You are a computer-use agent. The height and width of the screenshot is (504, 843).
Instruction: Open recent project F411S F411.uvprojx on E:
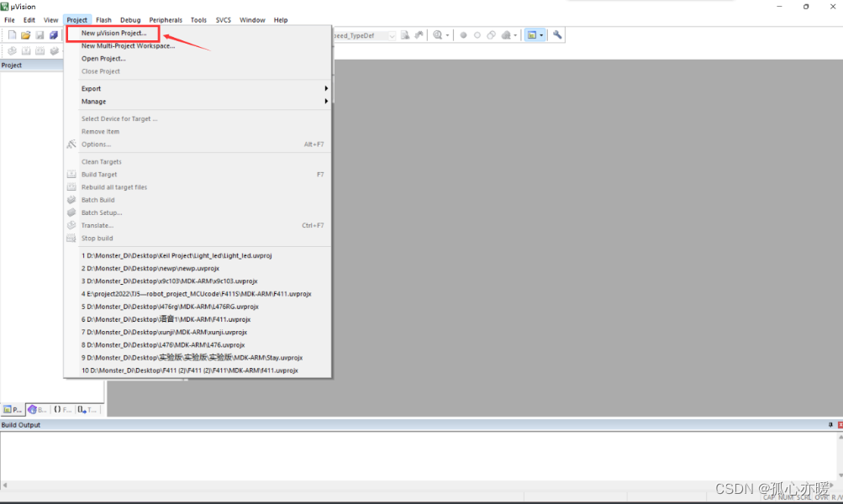click(x=198, y=294)
